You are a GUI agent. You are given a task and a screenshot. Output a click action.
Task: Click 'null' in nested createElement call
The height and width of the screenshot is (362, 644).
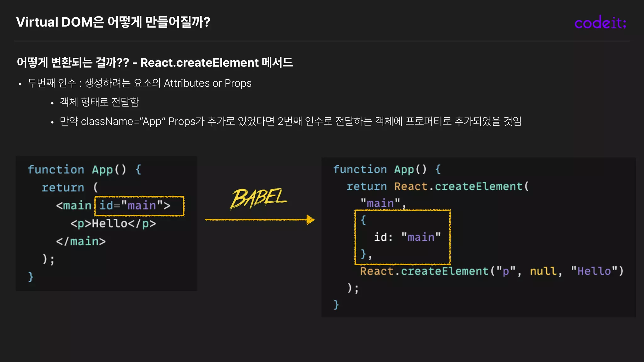(543, 271)
